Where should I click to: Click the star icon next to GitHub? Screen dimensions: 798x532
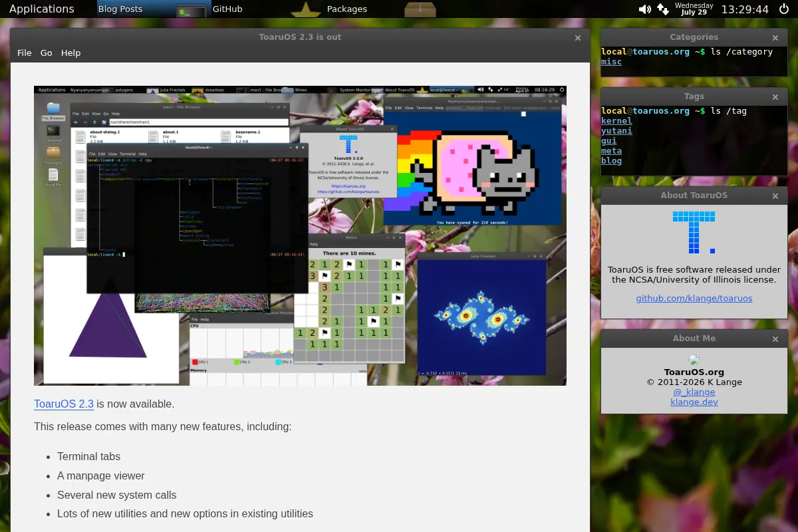click(305, 9)
